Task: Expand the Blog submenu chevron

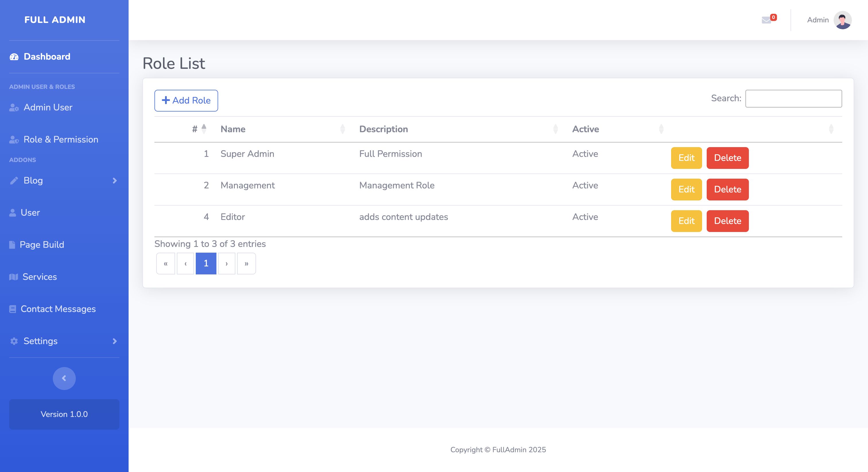Action: (115, 180)
